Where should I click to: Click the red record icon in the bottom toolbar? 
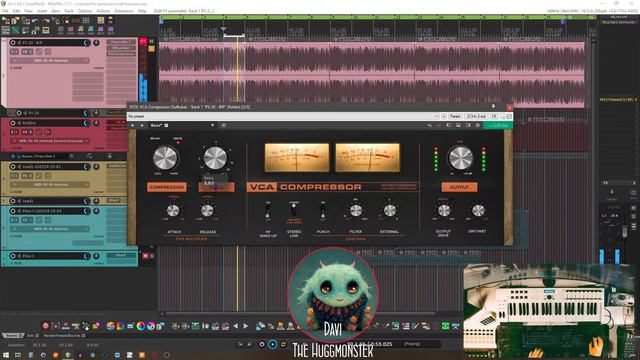tap(45, 326)
